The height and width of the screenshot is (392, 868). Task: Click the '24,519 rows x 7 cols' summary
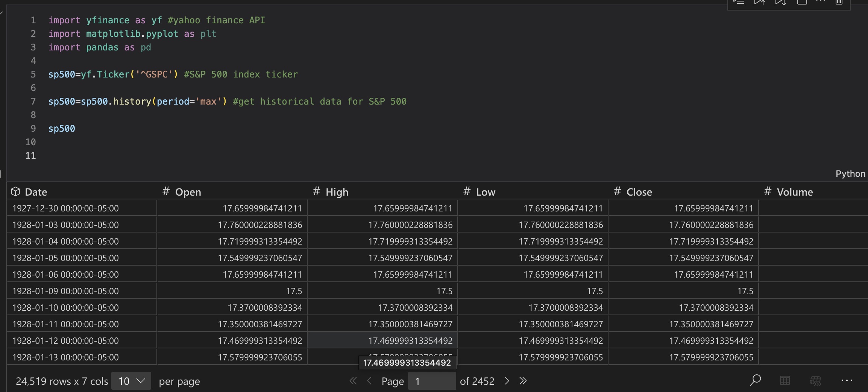62,381
